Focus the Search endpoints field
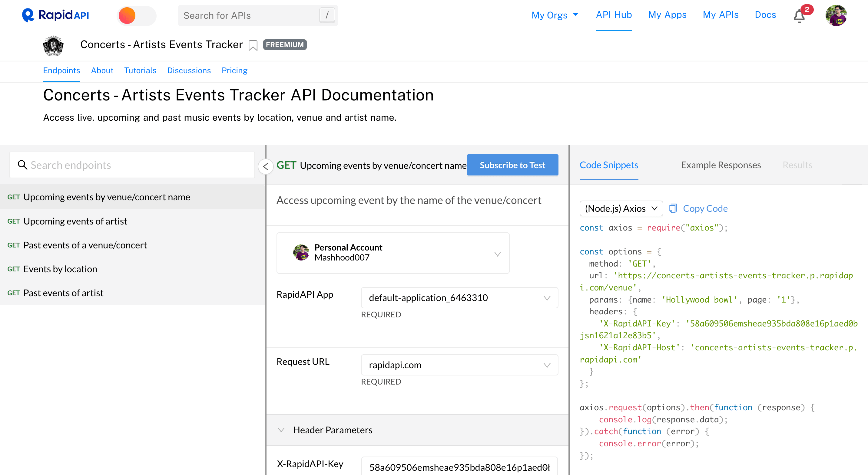This screenshot has width=868, height=475. pos(132,165)
